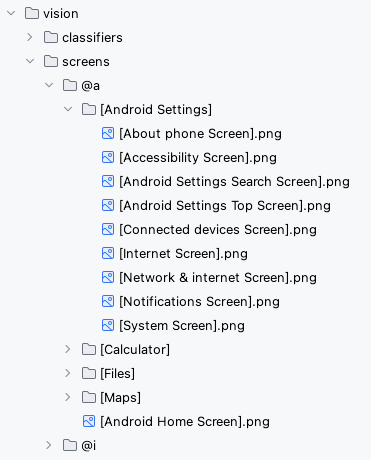Screen dimensions: 371x460
Task: Collapse the screens folder chevron
Action: [x=30, y=61]
